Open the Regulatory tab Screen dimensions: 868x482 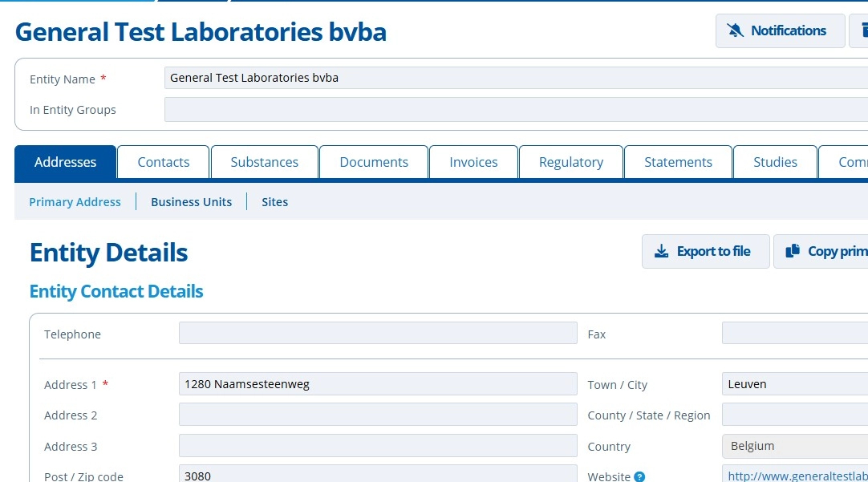click(x=571, y=162)
